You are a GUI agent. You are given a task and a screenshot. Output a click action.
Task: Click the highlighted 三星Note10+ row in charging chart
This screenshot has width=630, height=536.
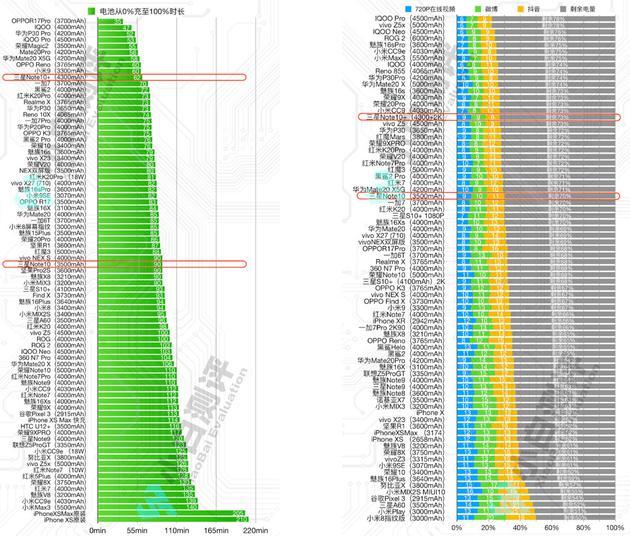pos(124,77)
